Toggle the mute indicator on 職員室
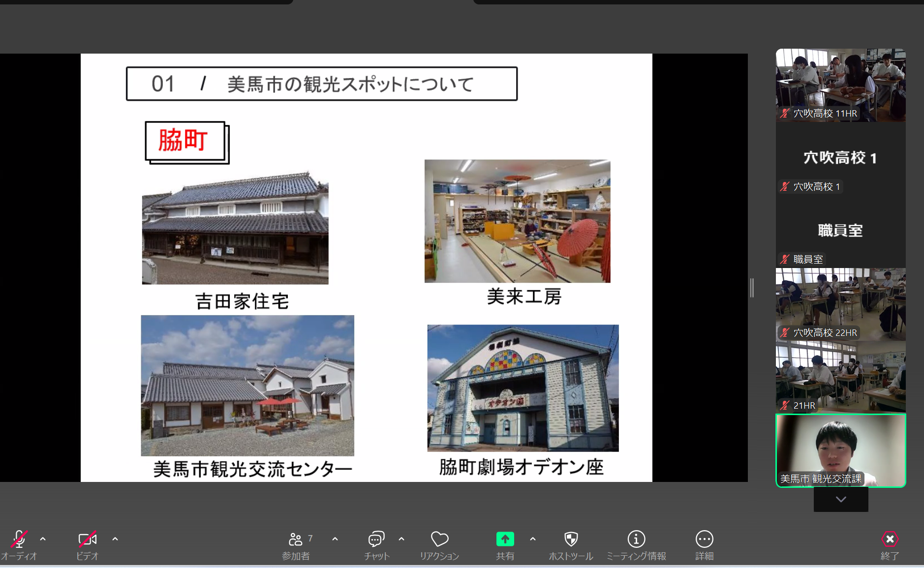Screen dimensions: 924x568 tap(784, 259)
